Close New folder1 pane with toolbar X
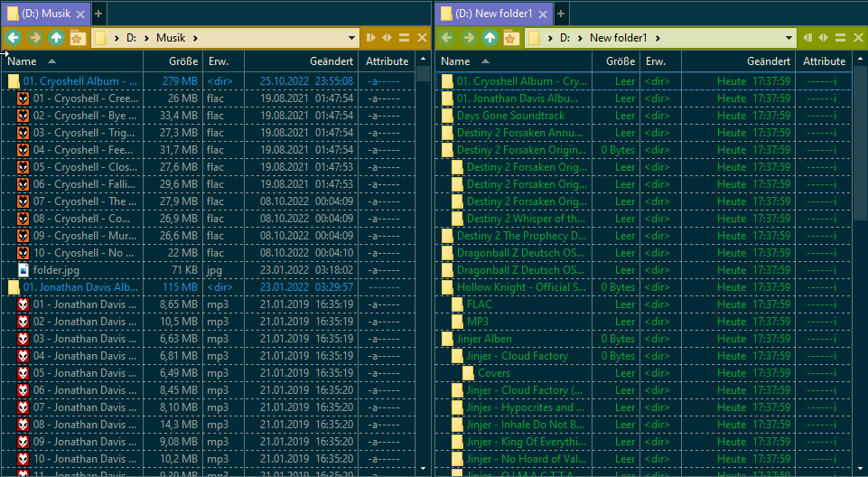The width and height of the screenshot is (868, 477). (x=858, y=38)
